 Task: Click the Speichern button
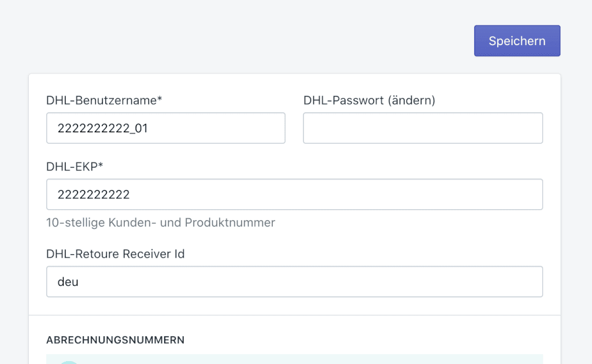(517, 41)
